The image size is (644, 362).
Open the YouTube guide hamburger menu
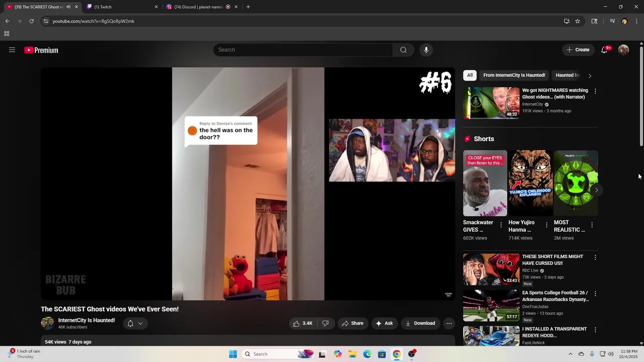(12, 50)
